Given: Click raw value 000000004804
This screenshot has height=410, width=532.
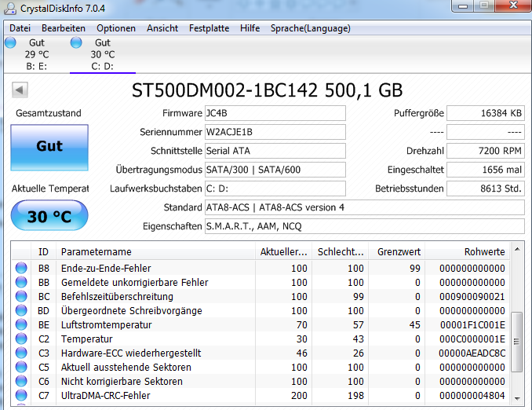Looking at the screenshot, I should click(472, 395).
